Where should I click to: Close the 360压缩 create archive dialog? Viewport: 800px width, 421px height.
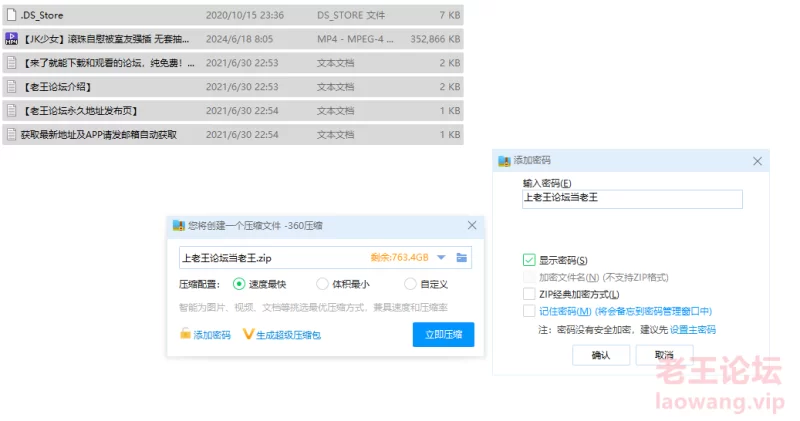tap(472, 225)
